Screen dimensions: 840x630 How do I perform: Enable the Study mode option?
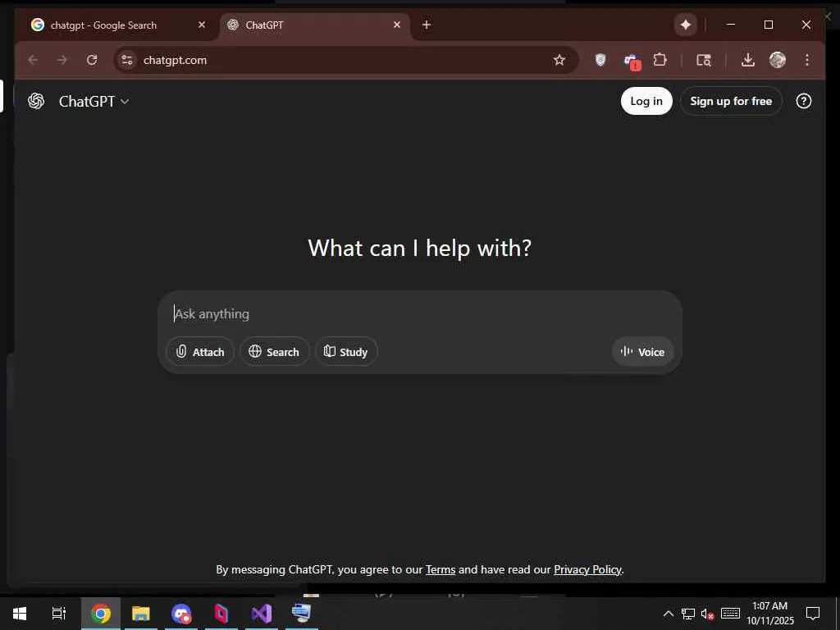click(x=346, y=351)
